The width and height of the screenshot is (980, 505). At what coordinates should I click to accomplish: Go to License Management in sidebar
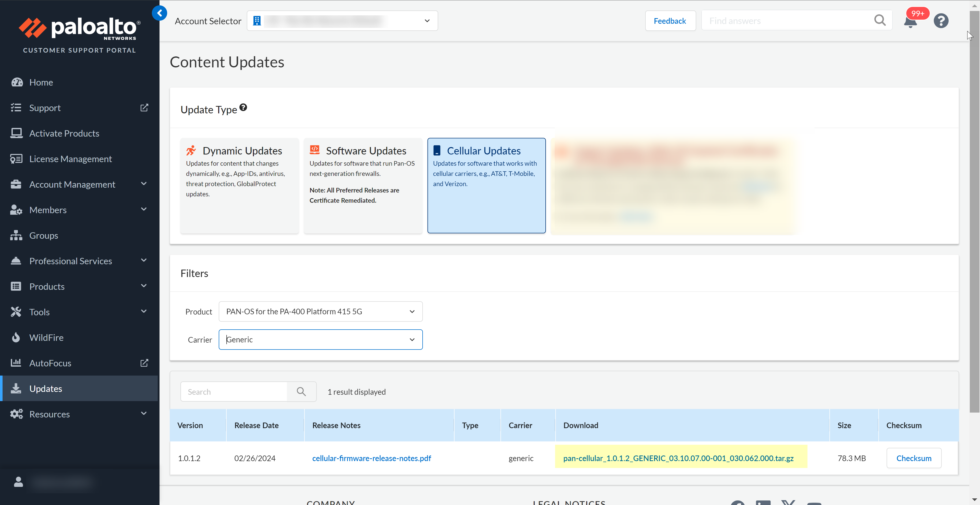(70, 159)
